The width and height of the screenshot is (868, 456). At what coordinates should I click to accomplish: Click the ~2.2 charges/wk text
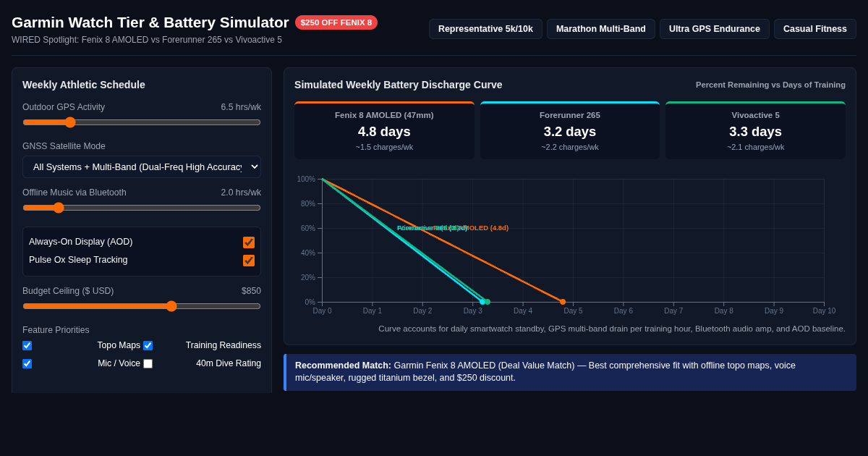(570, 147)
